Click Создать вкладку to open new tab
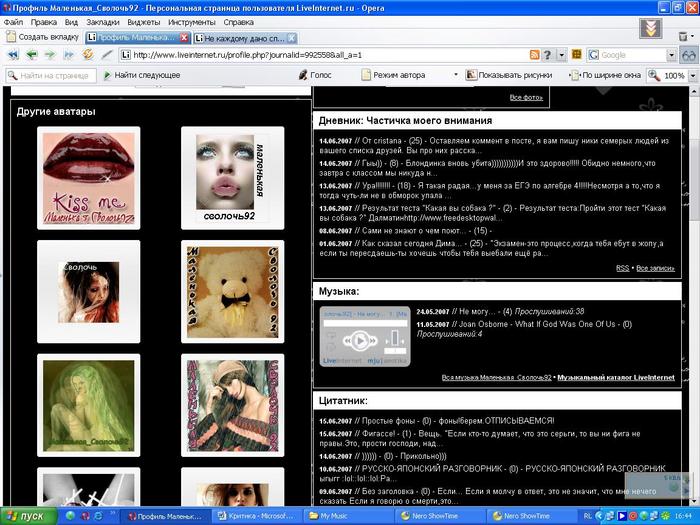700x525 pixels. pos(42,37)
